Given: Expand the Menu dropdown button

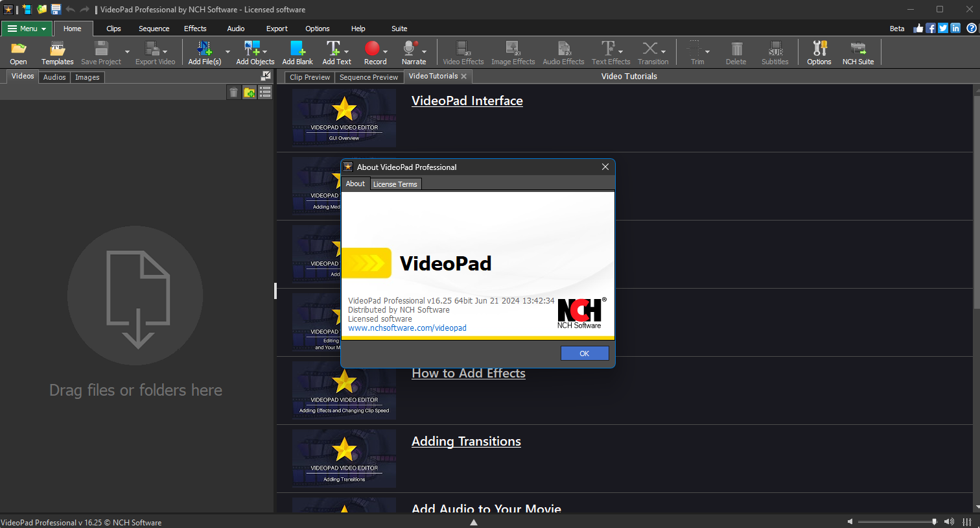Looking at the screenshot, I should pos(27,29).
